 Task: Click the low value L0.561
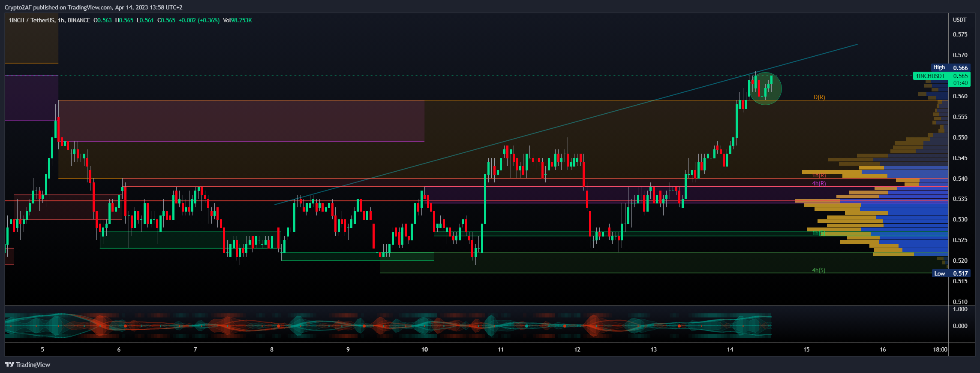(145, 20)
